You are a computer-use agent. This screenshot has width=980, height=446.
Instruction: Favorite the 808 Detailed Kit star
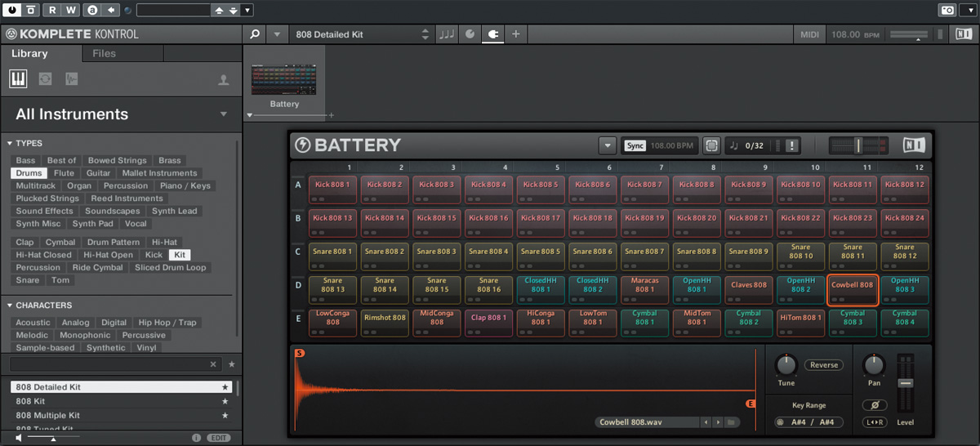(x=225, y=387)
